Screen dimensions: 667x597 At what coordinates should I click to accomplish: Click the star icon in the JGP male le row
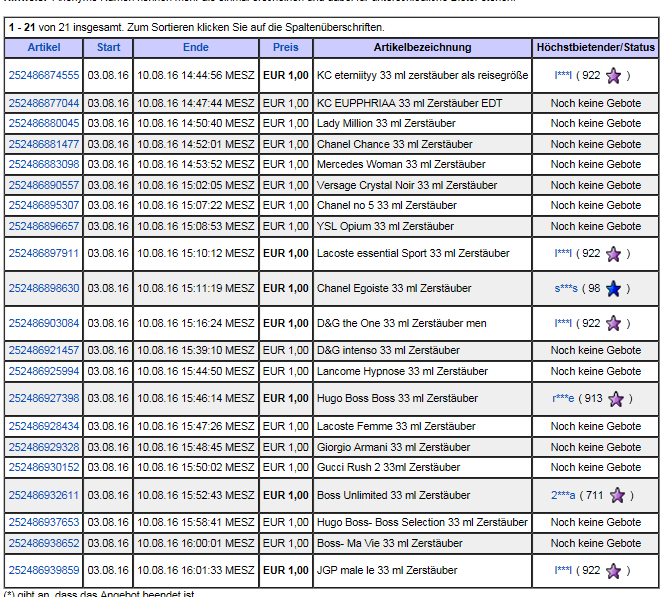[613, 571]
